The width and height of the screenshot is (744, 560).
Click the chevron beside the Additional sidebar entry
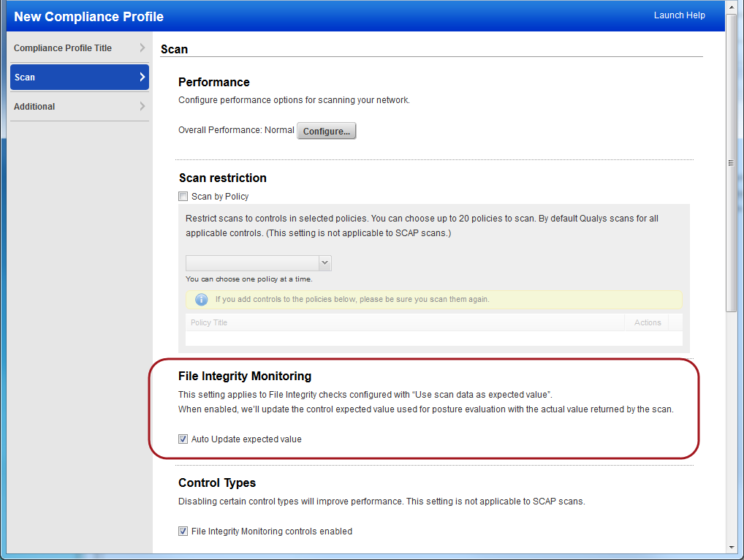141,106
